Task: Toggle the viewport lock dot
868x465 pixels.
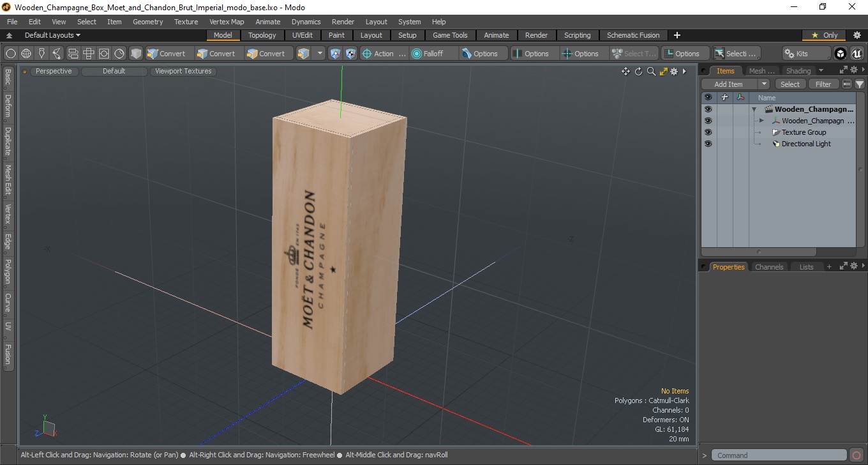Action: click(x=25, y=72)
